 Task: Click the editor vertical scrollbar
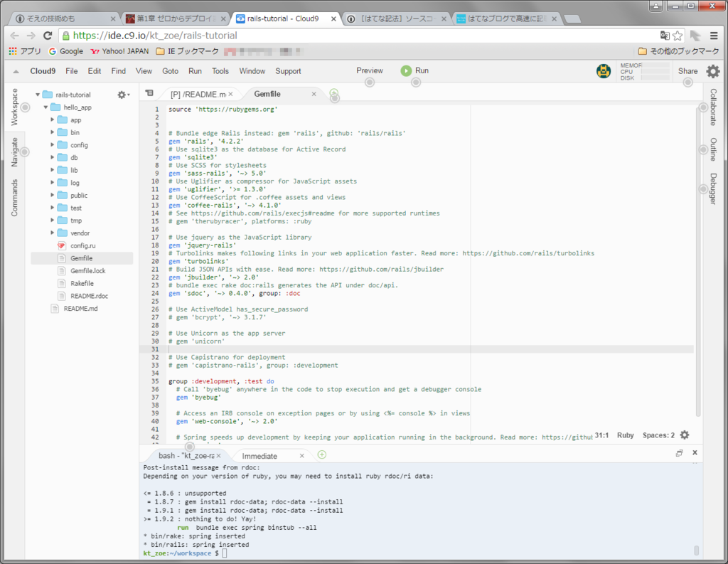pos(698,260)
